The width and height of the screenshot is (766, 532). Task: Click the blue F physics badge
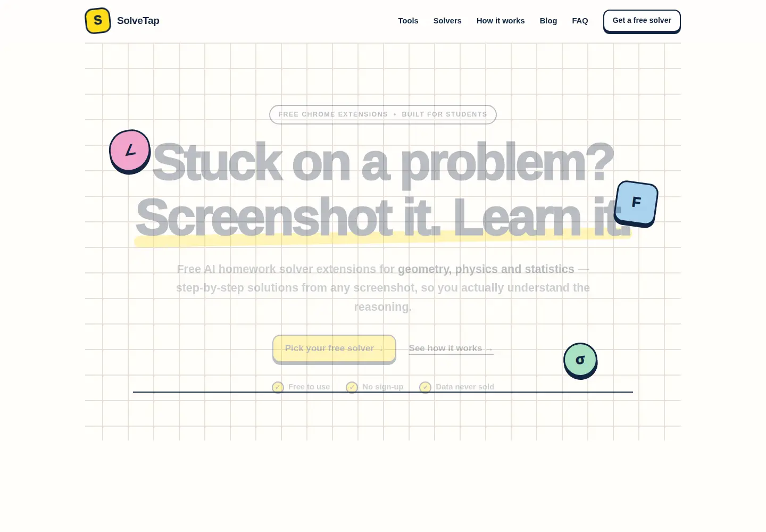pos(636,204)
